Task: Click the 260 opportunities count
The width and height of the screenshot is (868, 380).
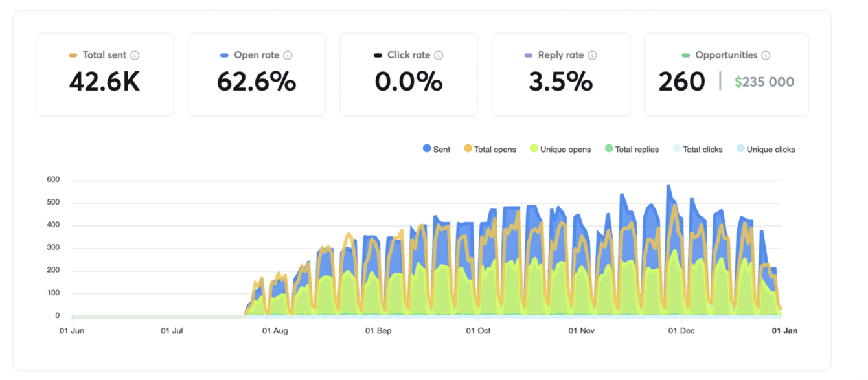Action: (x=681, y=82)
